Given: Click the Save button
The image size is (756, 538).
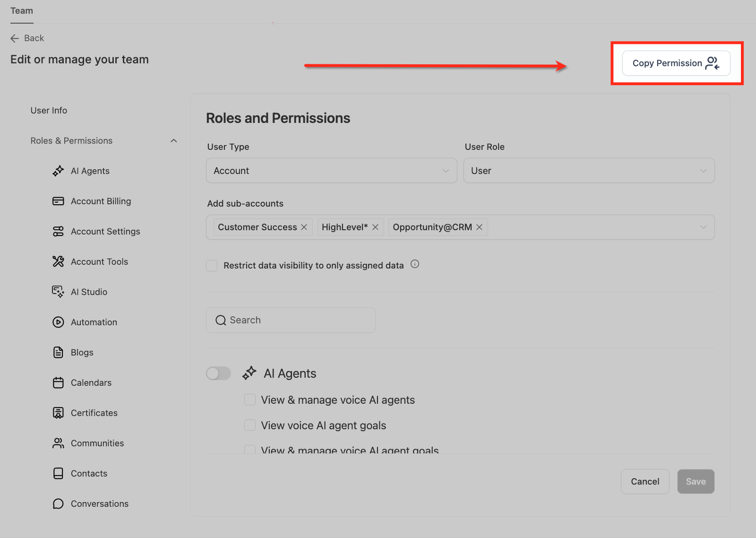Looking at the screenshot, I should (696, 481).
